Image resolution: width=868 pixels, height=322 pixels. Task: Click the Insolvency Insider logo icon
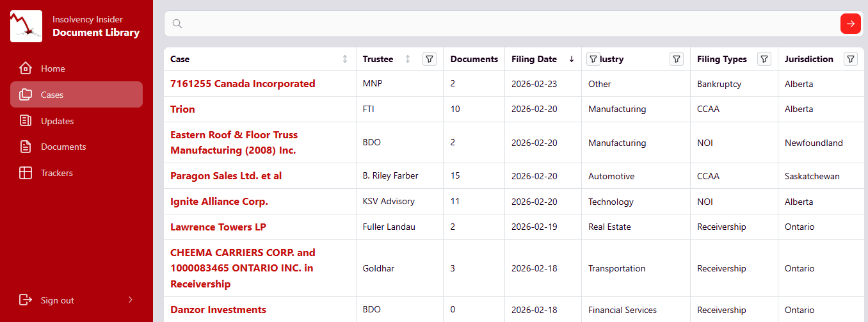(26, 26)
